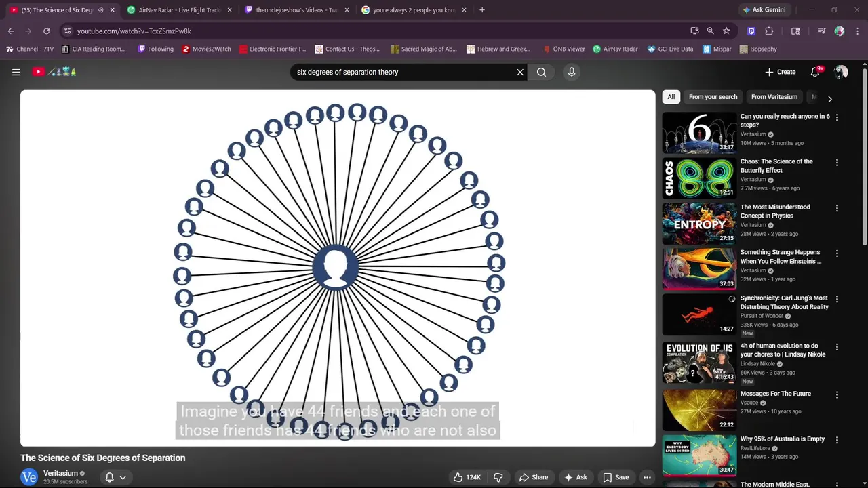Viewport: 868px width, 488px height.
Task: Open options for 'Chaos: The Science' video
Action: (837, 163)
